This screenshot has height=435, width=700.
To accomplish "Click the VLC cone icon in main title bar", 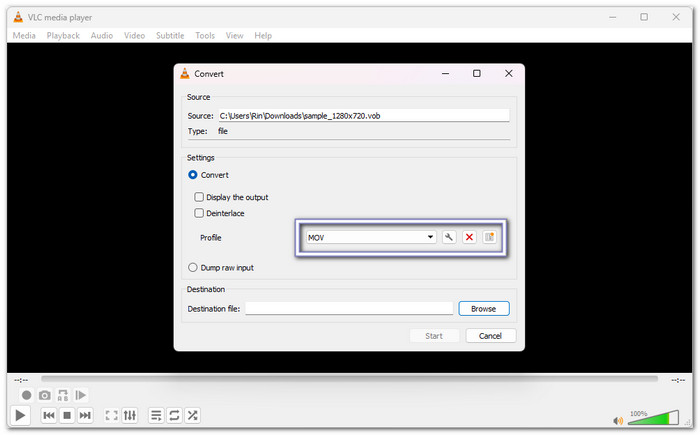I will [x=18, y=17].
